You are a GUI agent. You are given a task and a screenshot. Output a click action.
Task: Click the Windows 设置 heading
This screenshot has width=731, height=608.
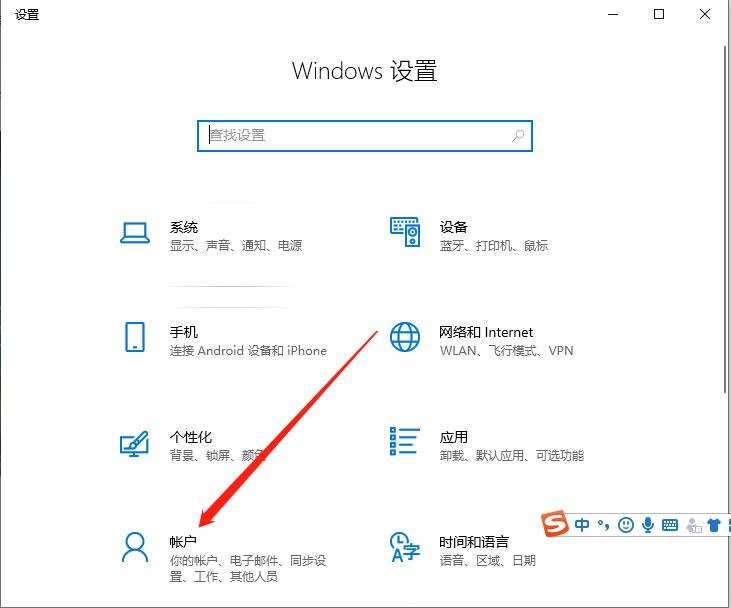(365, 71)
